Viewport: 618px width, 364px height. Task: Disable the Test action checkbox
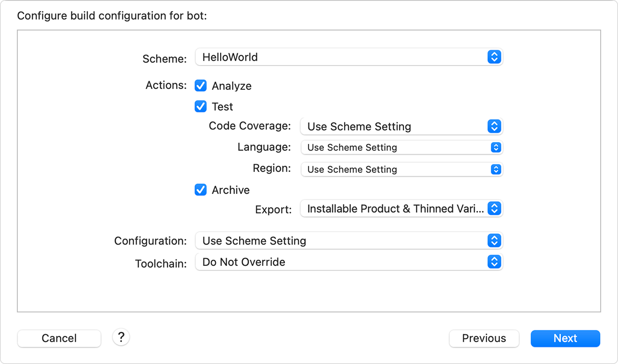tap(201, 106)
